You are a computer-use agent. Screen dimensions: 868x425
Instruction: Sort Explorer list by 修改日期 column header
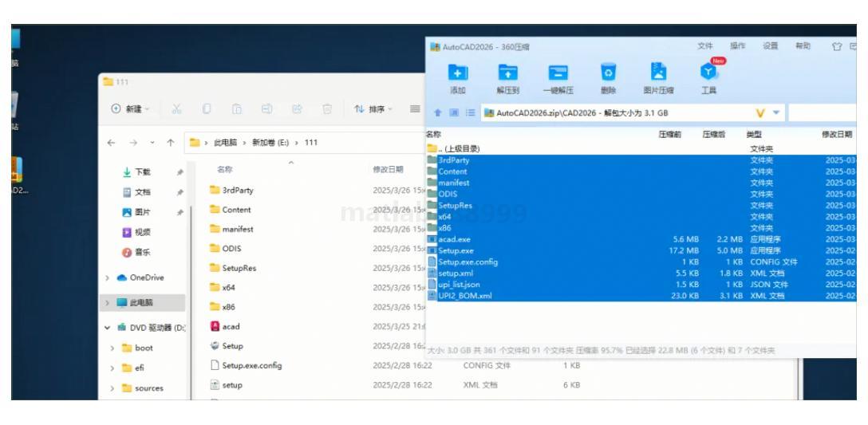[388, 169]
